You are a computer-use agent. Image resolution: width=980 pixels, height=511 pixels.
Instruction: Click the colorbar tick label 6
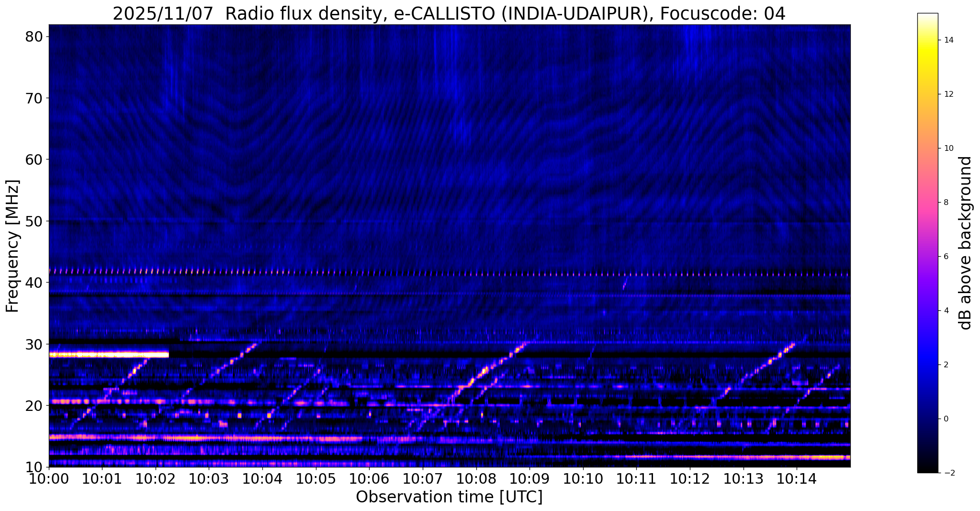tap(946, 257)
